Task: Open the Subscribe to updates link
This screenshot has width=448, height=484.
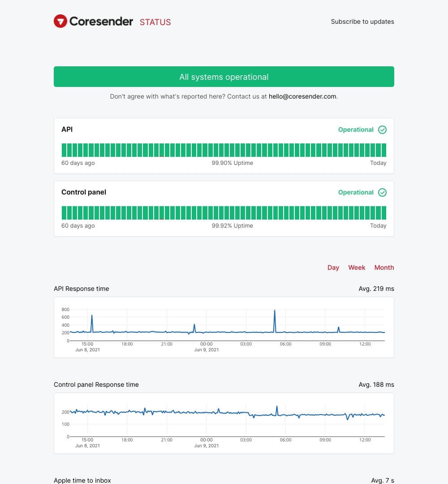Action: pyautogui.click(x=362, y=22)
